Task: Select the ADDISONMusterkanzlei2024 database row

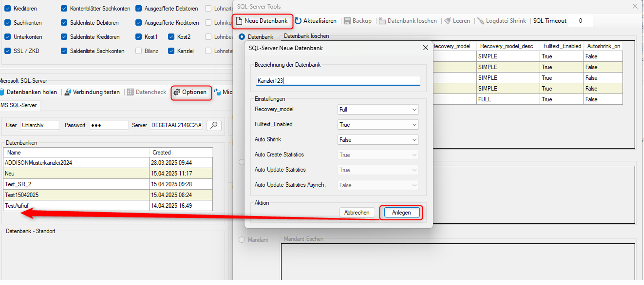Action: (x=108, y=163)
